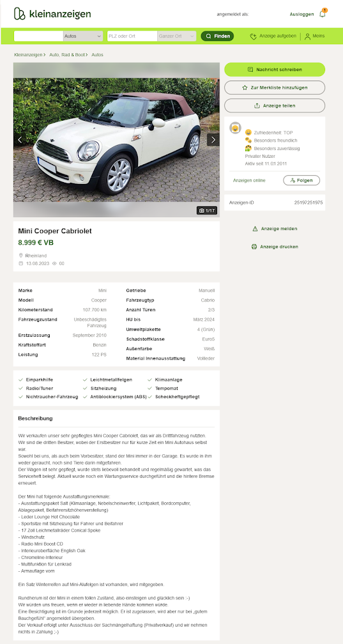Click the PLZ oder Ort input field
Viewport: 343px width, 644px height.
[x=132, y=36]
